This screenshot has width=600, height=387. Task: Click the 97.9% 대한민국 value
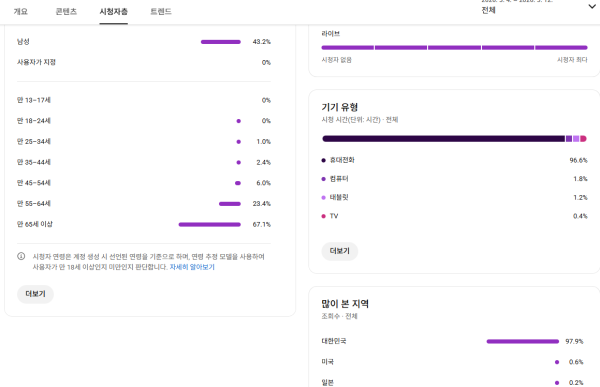click(x=574, y=341)
